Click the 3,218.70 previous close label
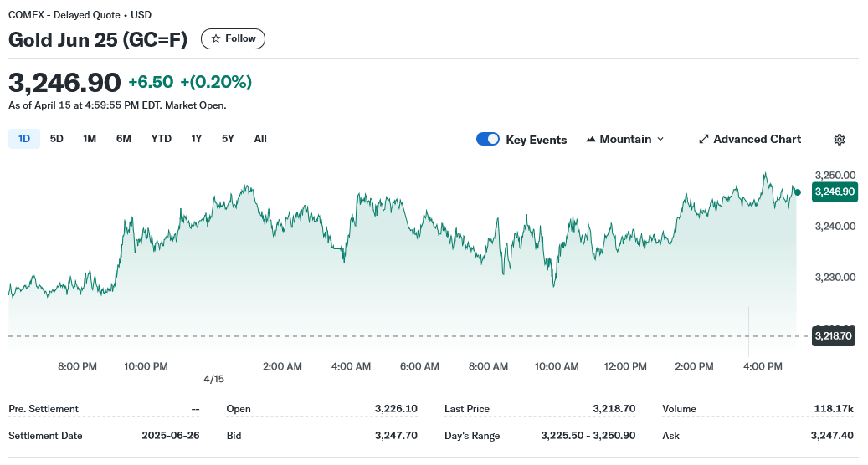 coord(834,336)
